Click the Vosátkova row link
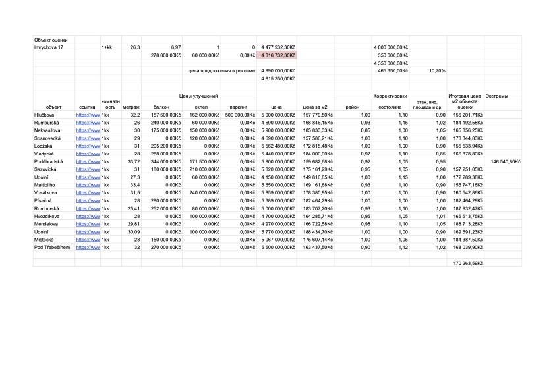555x392 pixels. [x=88, y=193]
